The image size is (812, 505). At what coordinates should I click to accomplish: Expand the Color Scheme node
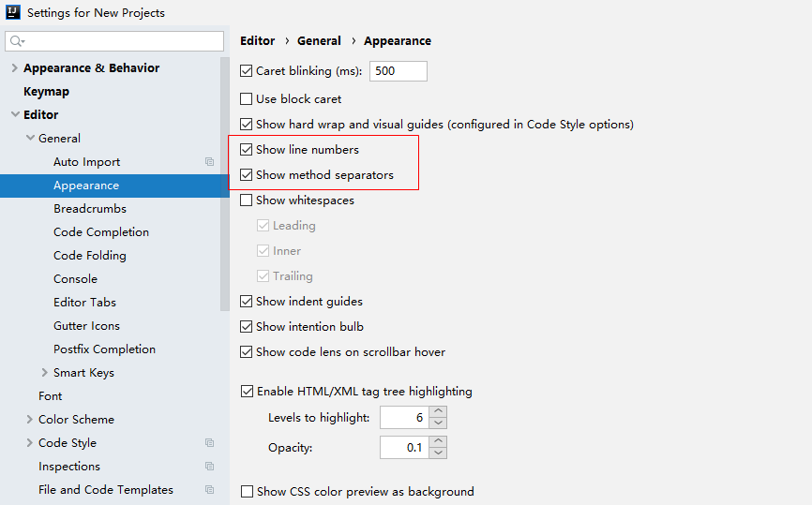29,420
